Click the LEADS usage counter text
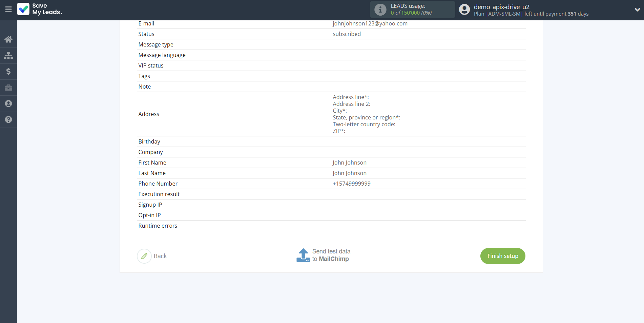Image resolution: width=644 pixels, height=323 pixels. tap(411, 13)
